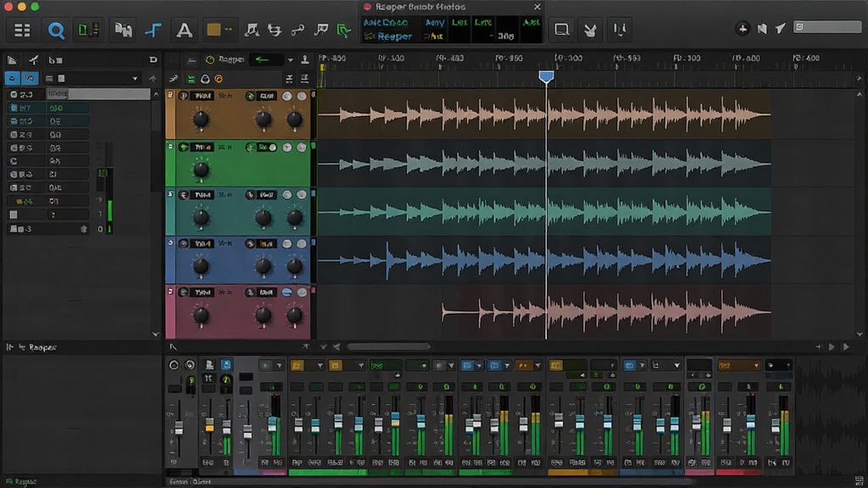Click the orange circular icon below the Reaper label
This screenshot has width=868, height=488.
tap(219, 79)
